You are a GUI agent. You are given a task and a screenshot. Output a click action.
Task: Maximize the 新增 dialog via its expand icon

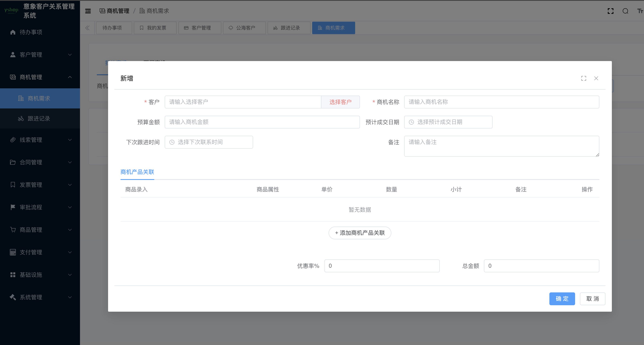584,78
